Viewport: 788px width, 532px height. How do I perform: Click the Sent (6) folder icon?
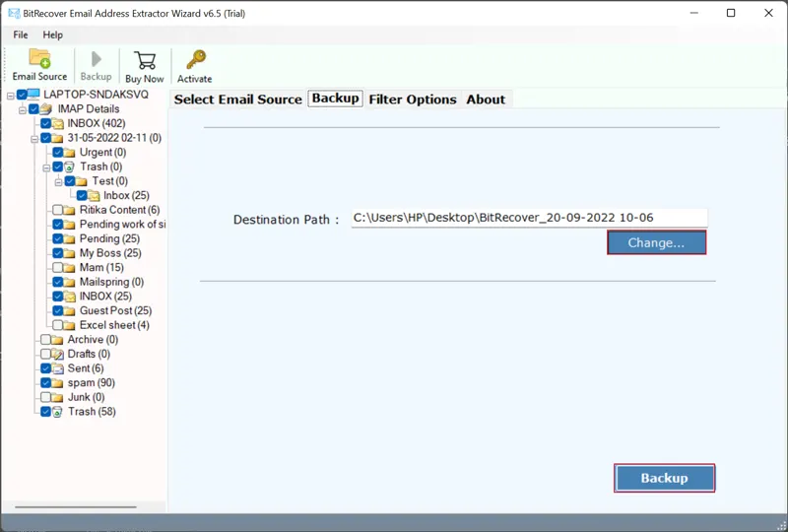(58, 368)
